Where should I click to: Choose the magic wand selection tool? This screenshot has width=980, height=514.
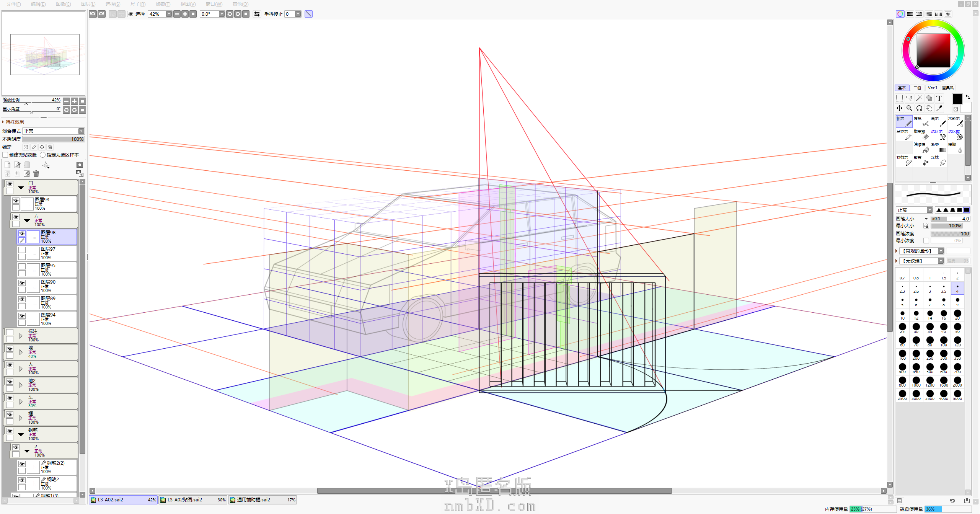(x=919, y=98)
